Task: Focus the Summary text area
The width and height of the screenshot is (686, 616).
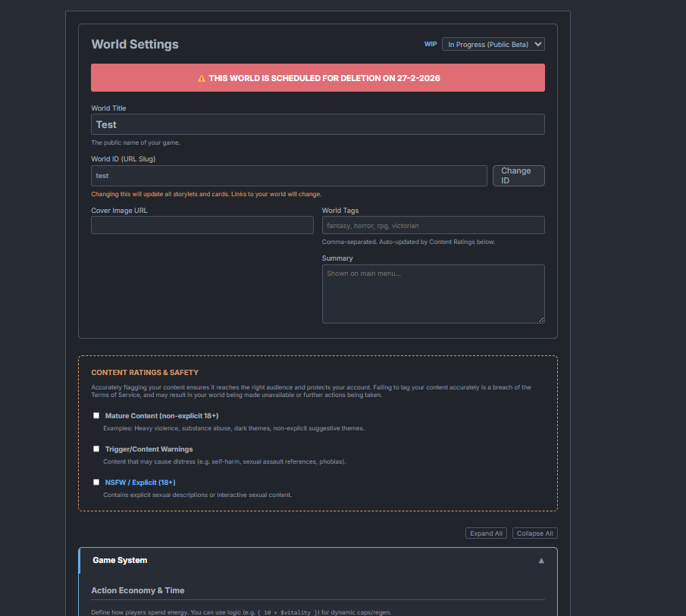Action: pyautogui.click(x=433, y=294)
